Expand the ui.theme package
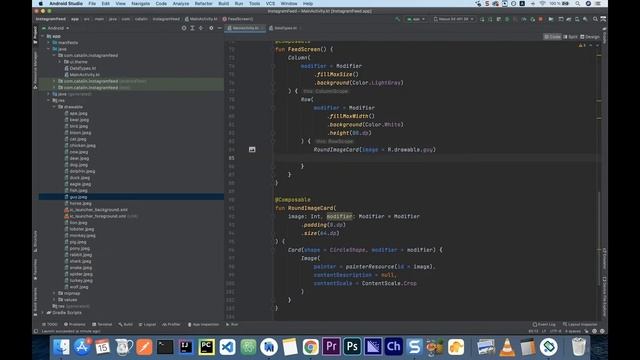This screenshot has width=640, height=360. [x=60, y=62]
